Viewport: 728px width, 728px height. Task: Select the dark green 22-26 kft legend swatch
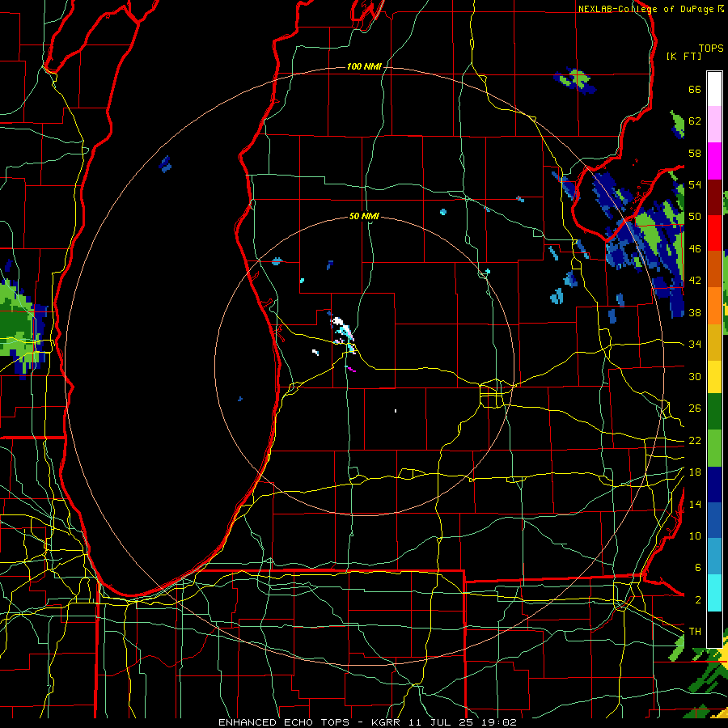[x=714, y=412]
